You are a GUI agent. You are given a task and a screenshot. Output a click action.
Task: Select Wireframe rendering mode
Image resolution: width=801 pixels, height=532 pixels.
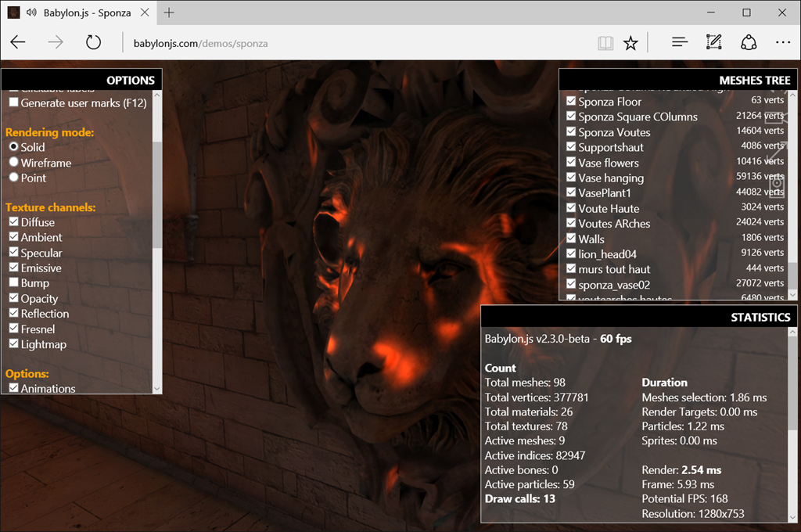14,162
